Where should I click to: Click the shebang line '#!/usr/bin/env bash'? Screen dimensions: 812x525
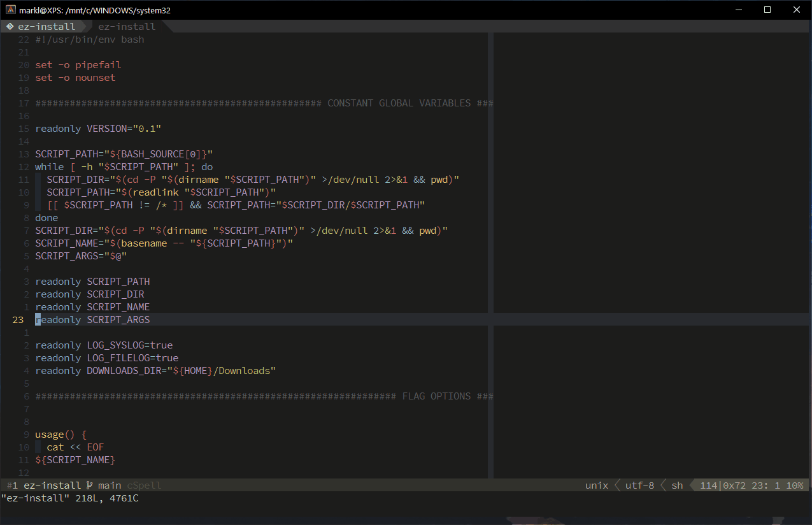90,40
